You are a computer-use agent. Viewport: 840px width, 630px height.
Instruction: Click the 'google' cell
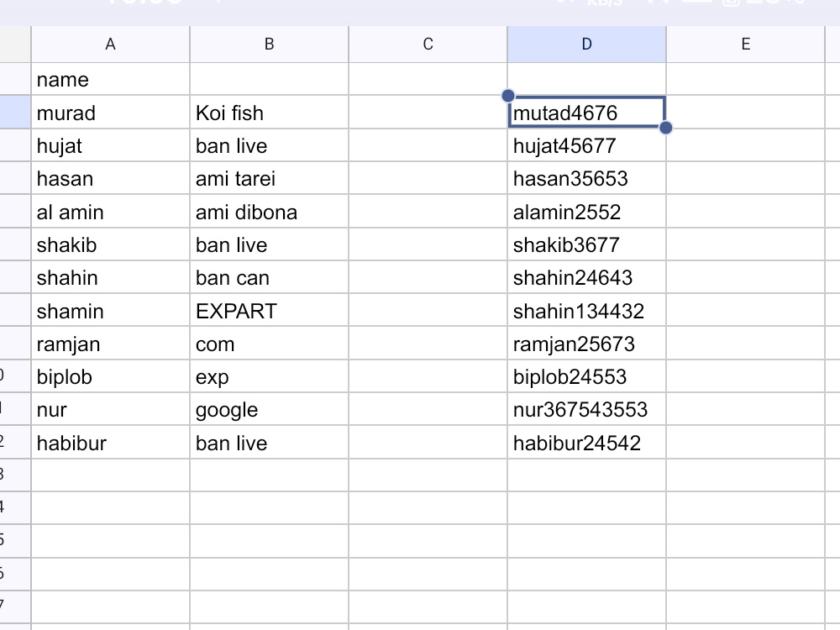(269, 410)
